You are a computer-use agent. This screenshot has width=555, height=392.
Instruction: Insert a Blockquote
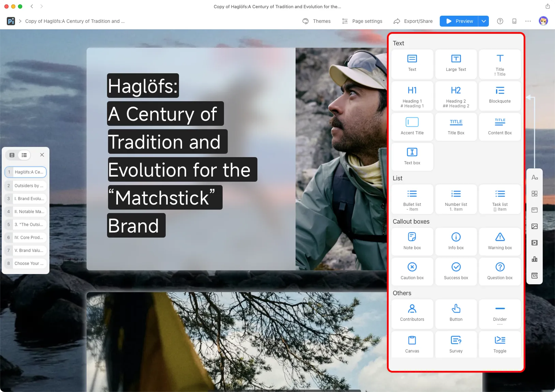point(500,96)
